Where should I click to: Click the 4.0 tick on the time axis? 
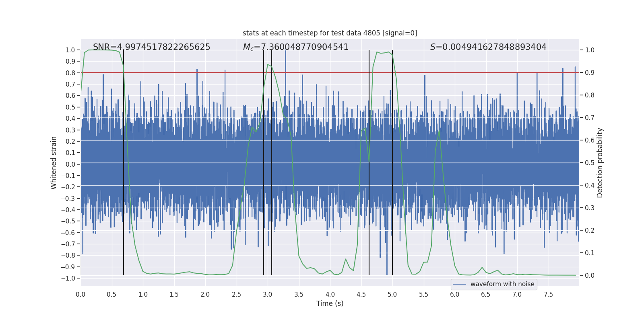tap(330, 294)
